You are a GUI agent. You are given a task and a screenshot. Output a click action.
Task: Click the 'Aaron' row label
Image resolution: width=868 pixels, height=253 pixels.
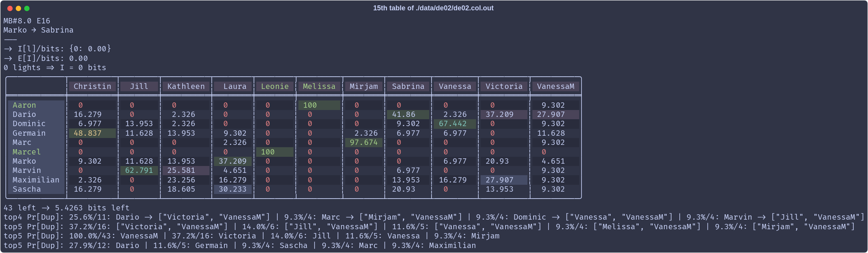[36, 105]
